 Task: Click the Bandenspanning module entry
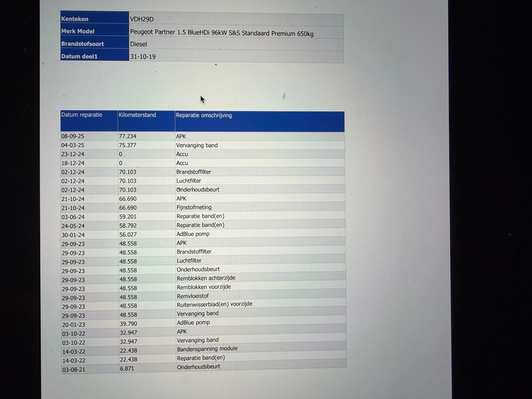pos(207,349)
